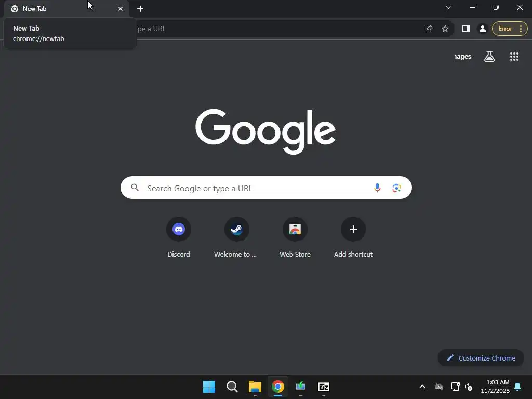The height and width of the screenshot is (399, 532).
Task: Click the muted volume tray icon
Action: 469,387
